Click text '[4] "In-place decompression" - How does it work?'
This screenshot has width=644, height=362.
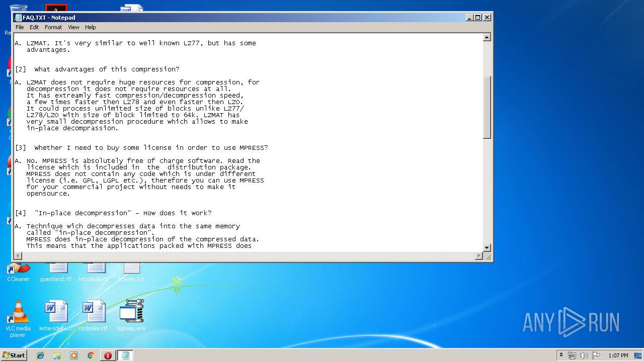point(113,213)
